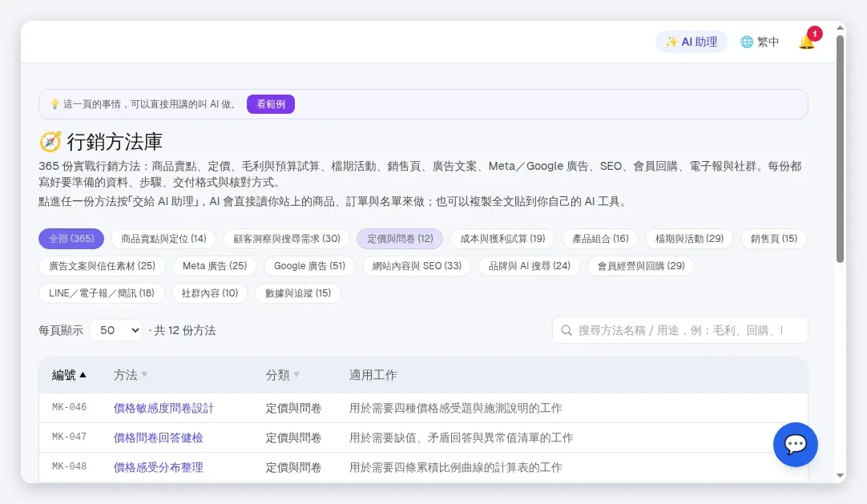
Task: Filter by 廣告文案與信任素材 (25)
Action: coord(102,266)
